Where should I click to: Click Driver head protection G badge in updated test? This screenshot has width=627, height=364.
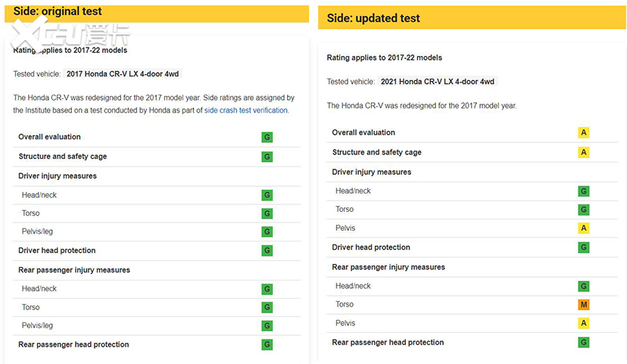(x=584, y=247)
